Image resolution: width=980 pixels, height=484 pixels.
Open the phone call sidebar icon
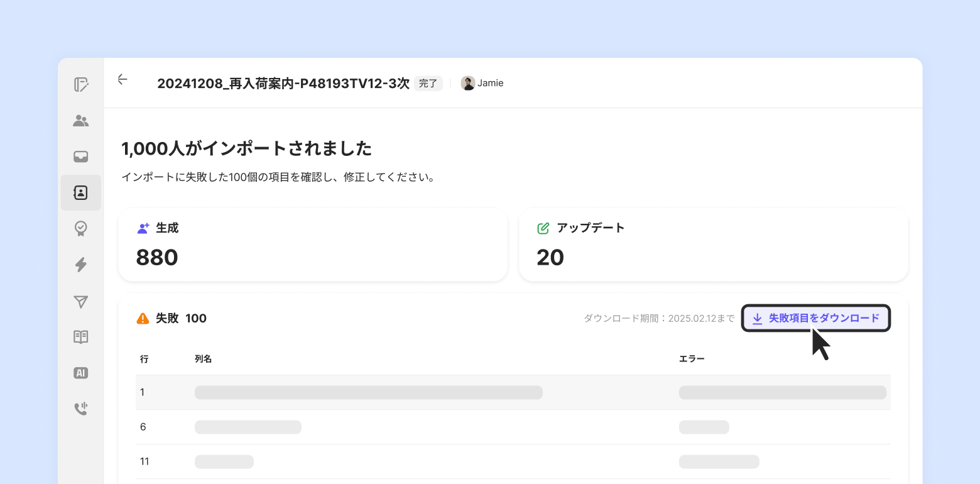tap(81, 409)
